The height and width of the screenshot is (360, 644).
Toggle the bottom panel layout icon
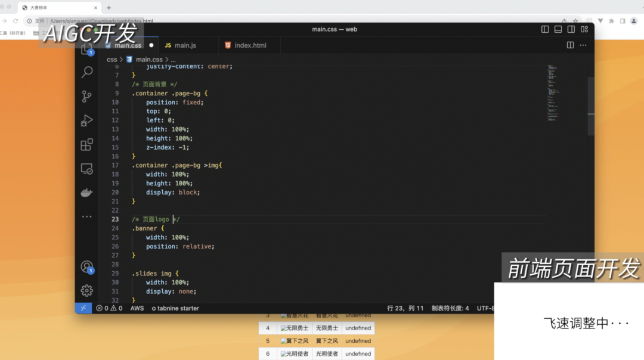pos(558,29)
